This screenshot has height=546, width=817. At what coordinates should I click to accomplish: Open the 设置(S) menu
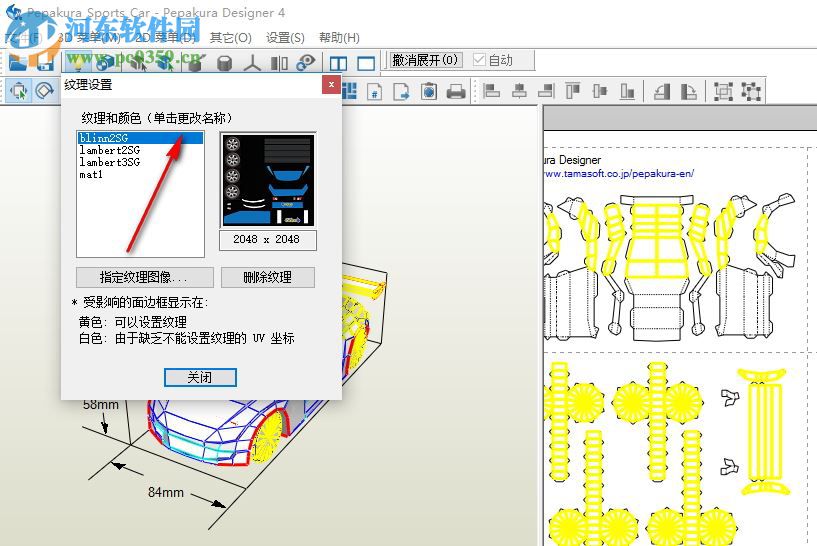point(285,38)
